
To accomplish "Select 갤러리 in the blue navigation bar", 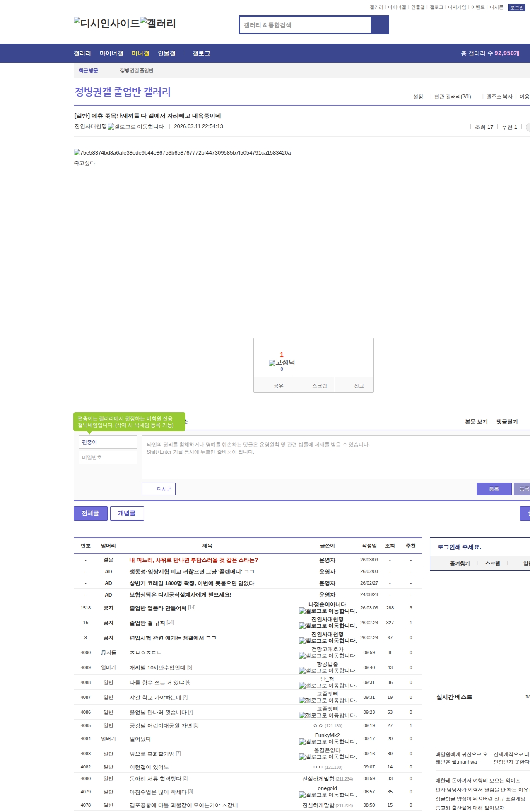I will click(82, 53).
